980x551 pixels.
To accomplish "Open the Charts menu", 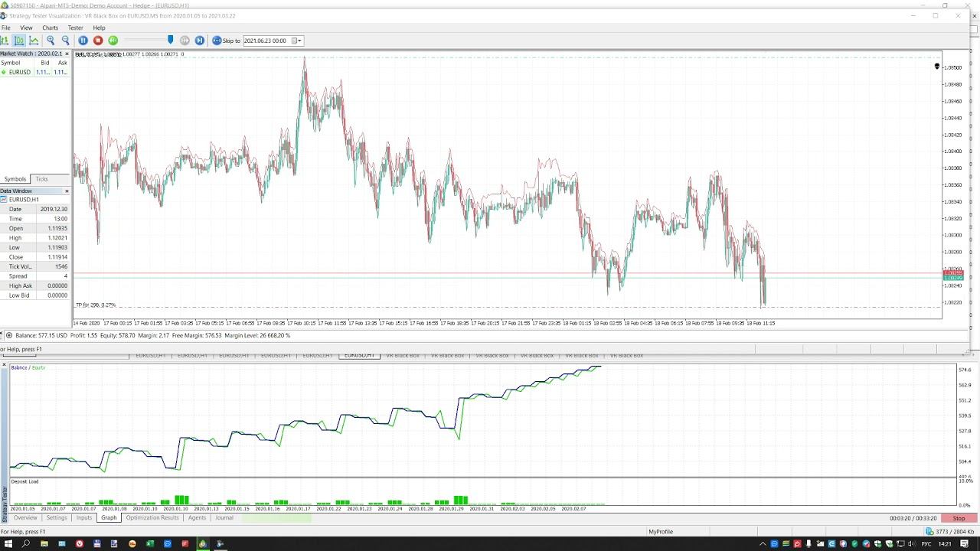I will (x=50, y=28).
